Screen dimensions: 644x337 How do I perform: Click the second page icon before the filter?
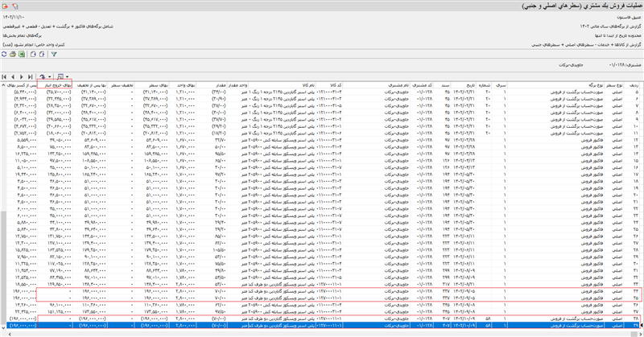(42, 54)
